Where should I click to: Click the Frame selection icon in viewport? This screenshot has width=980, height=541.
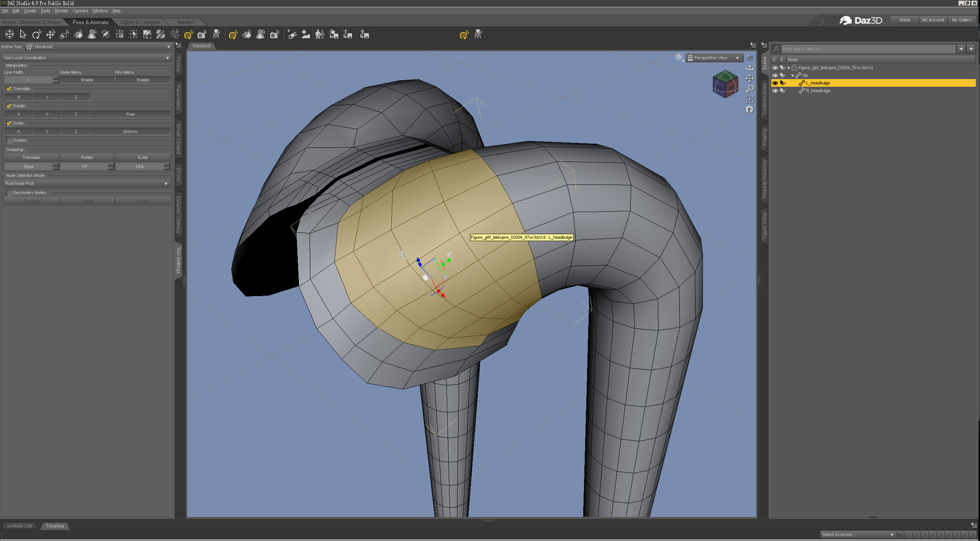(x=750, y=99)
